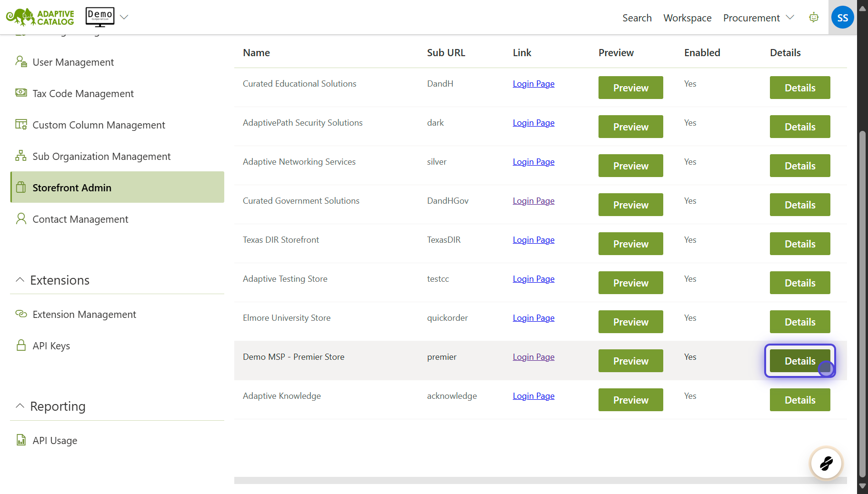Collapse the Extensions section
The image size is (868, 494).
point(20,280)
